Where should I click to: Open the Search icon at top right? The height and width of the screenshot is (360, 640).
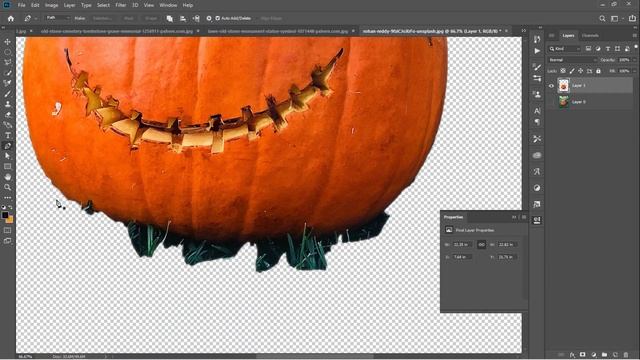point(602,18)
